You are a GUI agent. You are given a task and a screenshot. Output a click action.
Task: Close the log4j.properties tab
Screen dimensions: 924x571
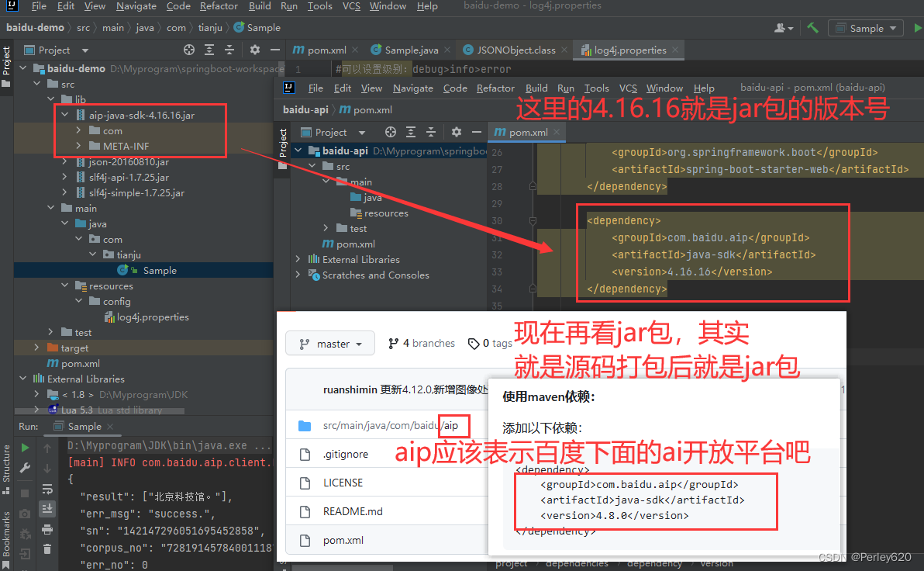(675, 50)
